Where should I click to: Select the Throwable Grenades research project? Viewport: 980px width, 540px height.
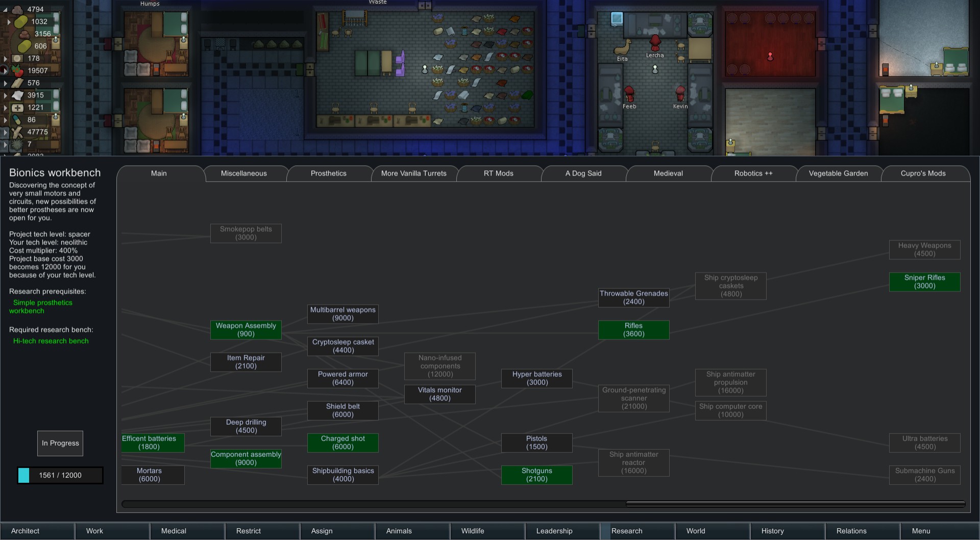click(634, 298)
